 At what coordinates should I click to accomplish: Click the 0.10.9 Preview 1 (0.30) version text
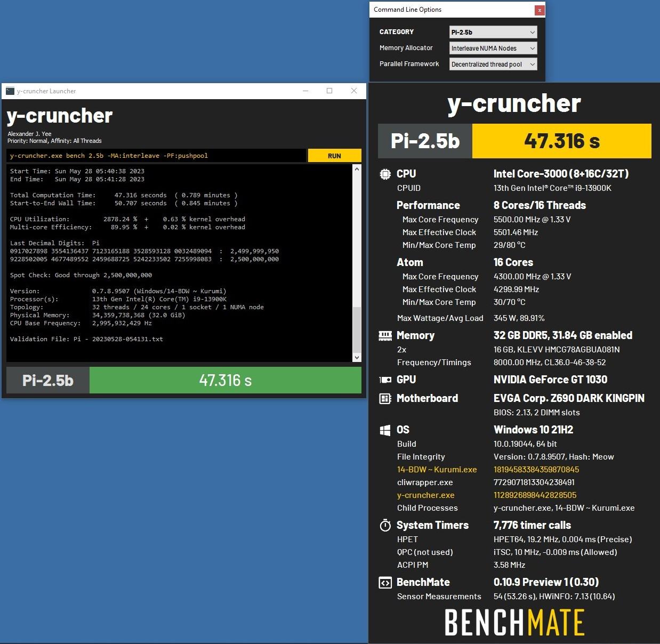546,582
